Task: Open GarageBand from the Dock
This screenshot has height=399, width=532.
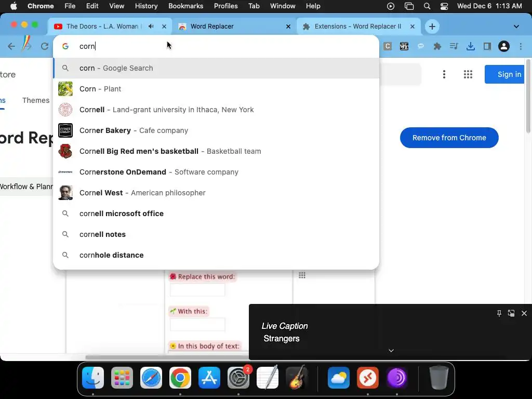Action: tap(297, 378)
